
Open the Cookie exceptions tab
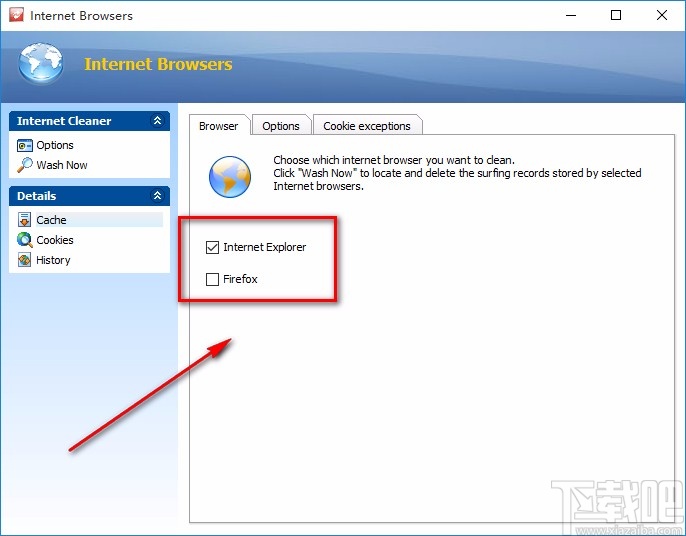coord(367,126)
